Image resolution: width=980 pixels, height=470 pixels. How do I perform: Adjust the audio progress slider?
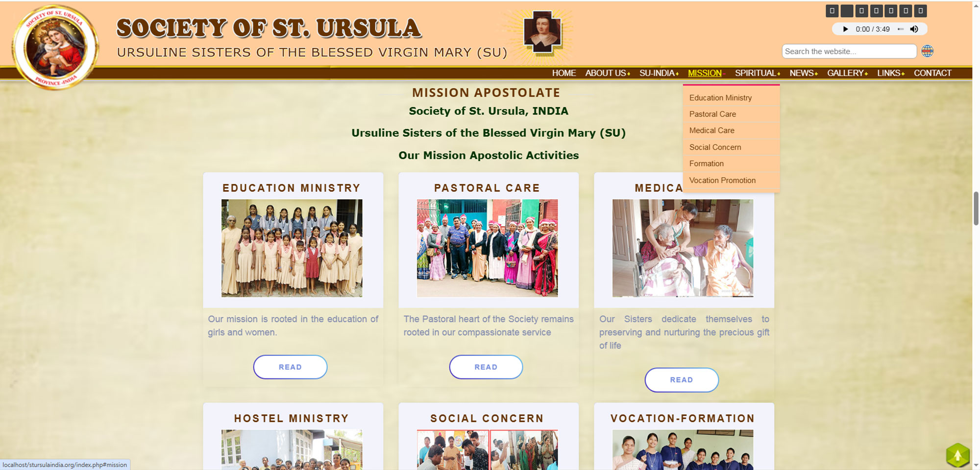click(x=900, y=29)
